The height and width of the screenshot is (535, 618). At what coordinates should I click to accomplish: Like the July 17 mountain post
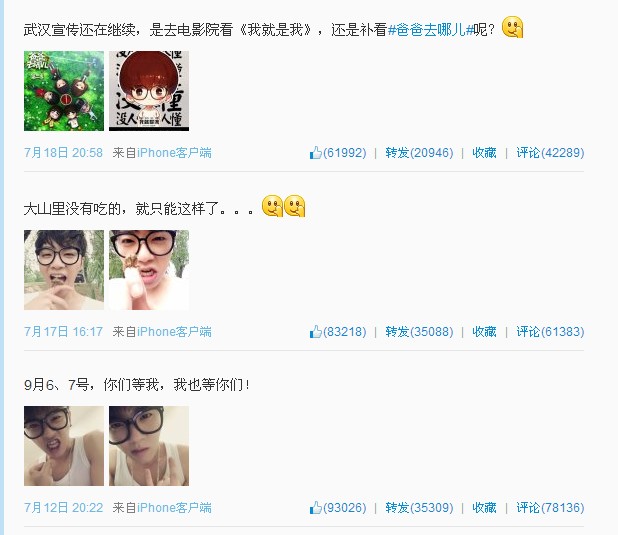point(338,332)
